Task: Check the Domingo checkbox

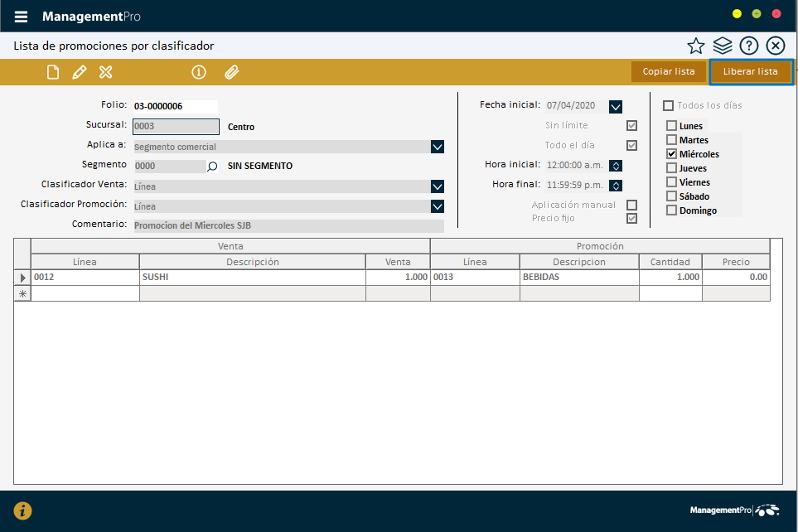Action: (x=672, y=210)
